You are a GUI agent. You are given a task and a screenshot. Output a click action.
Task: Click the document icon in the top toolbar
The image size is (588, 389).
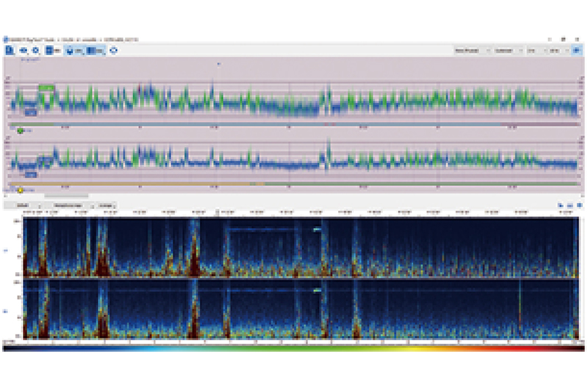pos(10,50)
